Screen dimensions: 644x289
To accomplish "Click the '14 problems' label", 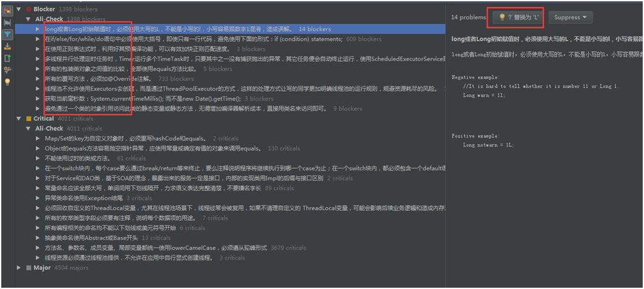I will coord(468,17).
